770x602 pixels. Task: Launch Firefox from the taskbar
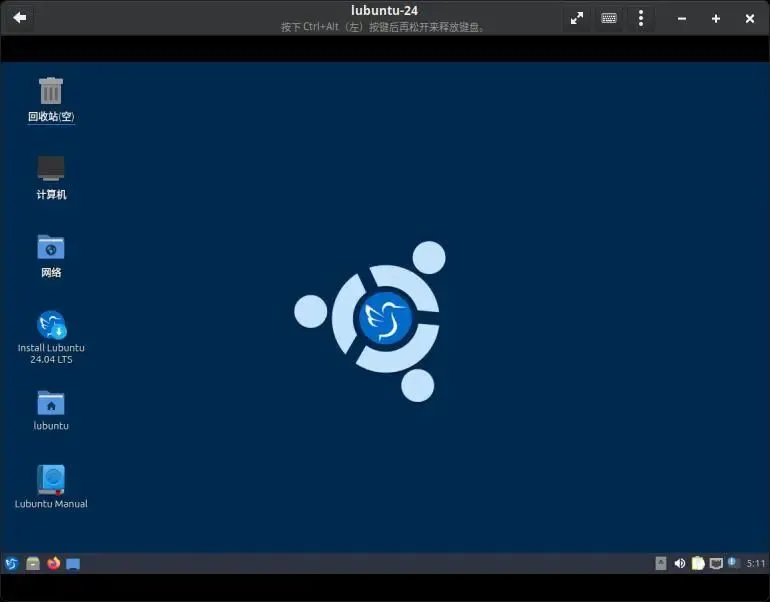click(54, 563)
